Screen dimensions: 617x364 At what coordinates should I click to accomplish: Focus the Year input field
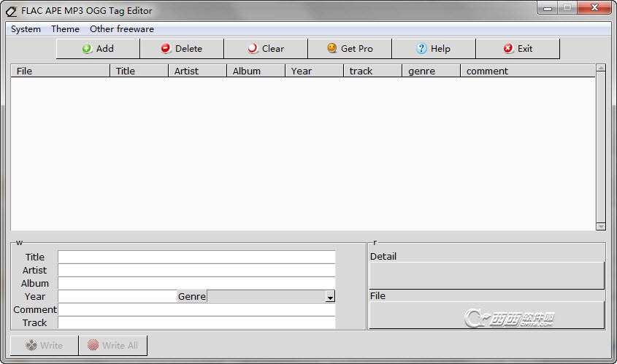[118, 296]
